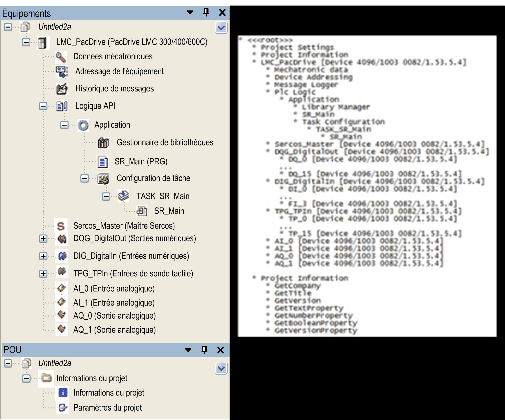Pin the POU panel
Image resolution: width=505 pixels, height=420 pixels.
pos(204,350)
